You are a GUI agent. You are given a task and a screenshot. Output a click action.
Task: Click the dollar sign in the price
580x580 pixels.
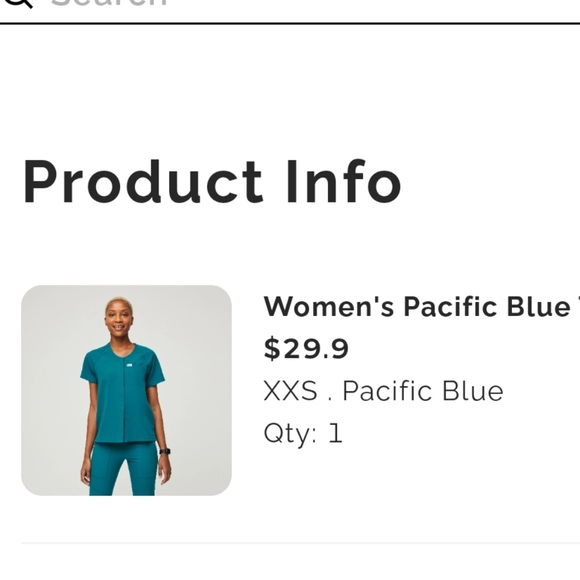(272, 348)
